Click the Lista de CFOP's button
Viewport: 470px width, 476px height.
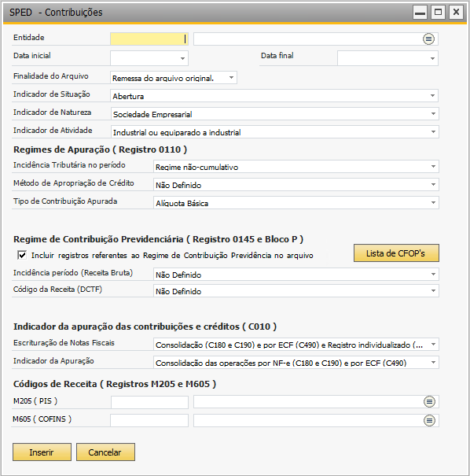(x=396, y=253)
